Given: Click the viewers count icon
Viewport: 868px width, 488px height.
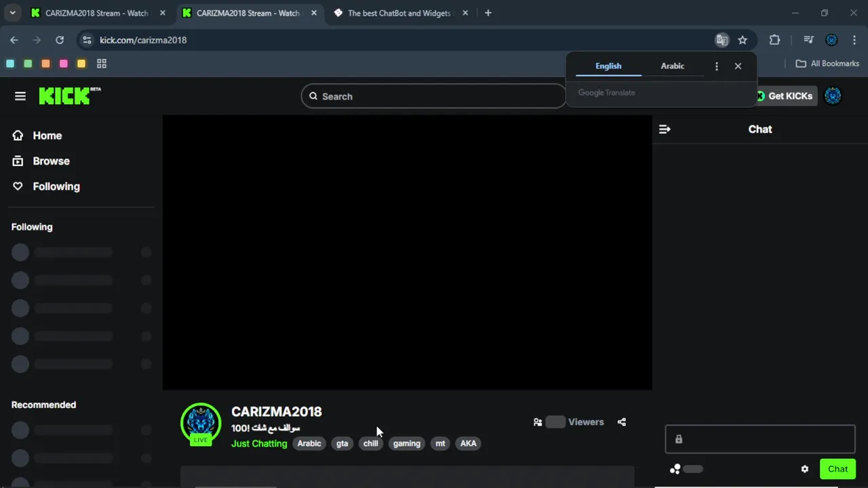Looking at the screenshot, I should (x=538, y=422).
